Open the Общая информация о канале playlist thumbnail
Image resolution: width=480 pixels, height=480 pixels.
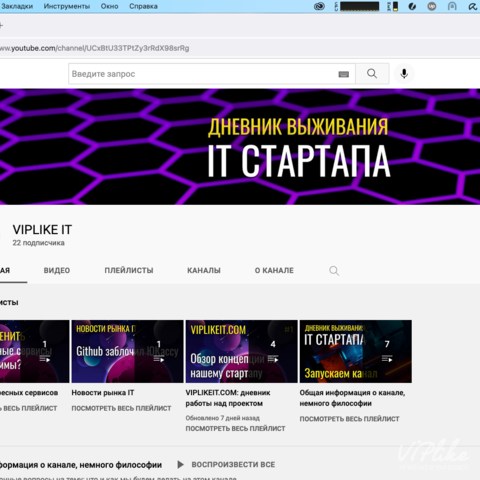[356, 351]
